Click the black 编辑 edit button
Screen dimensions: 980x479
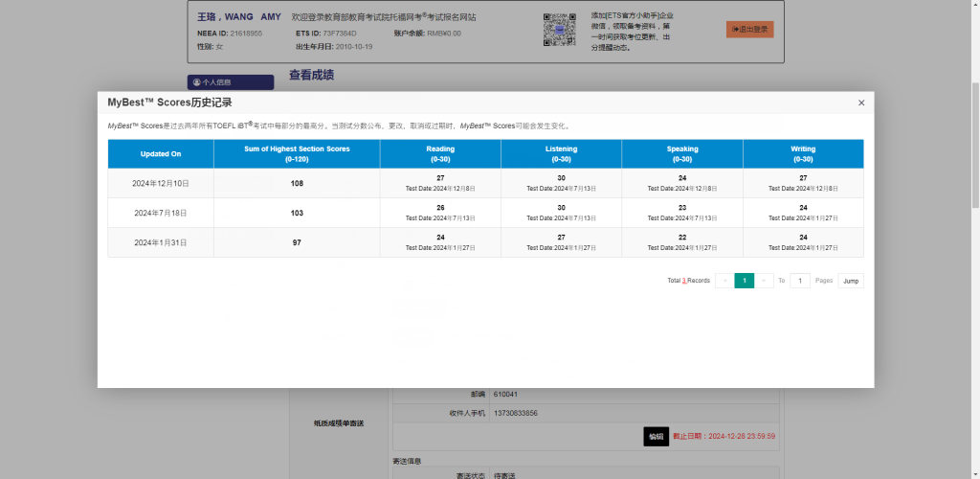[656, 436]
